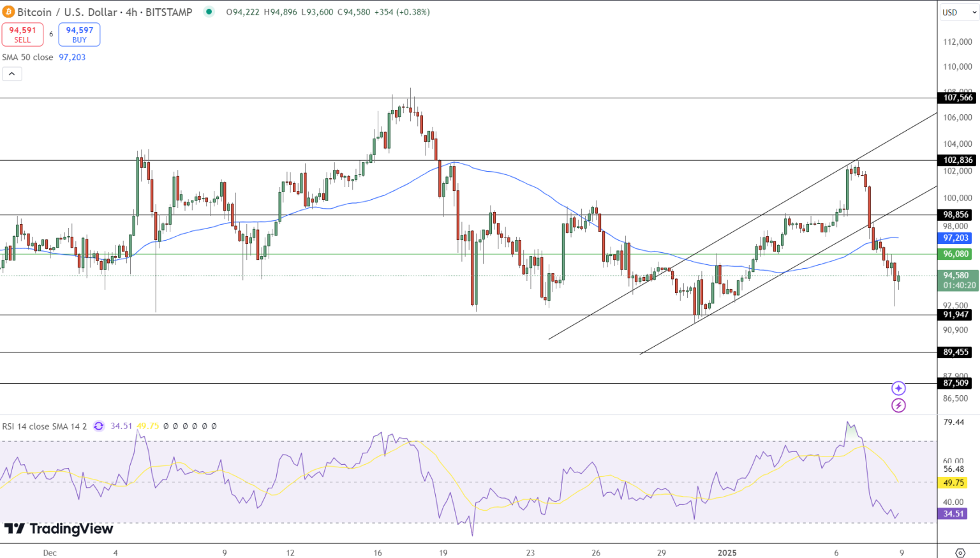Open the USD currency dropdown

point(958,11)
